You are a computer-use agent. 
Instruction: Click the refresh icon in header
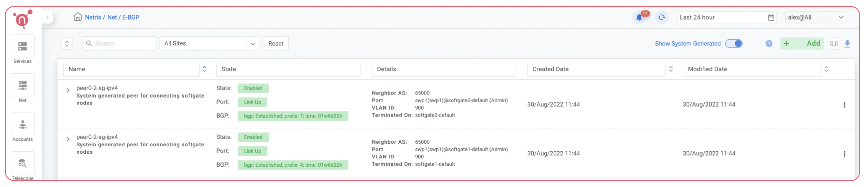(661, 17)
